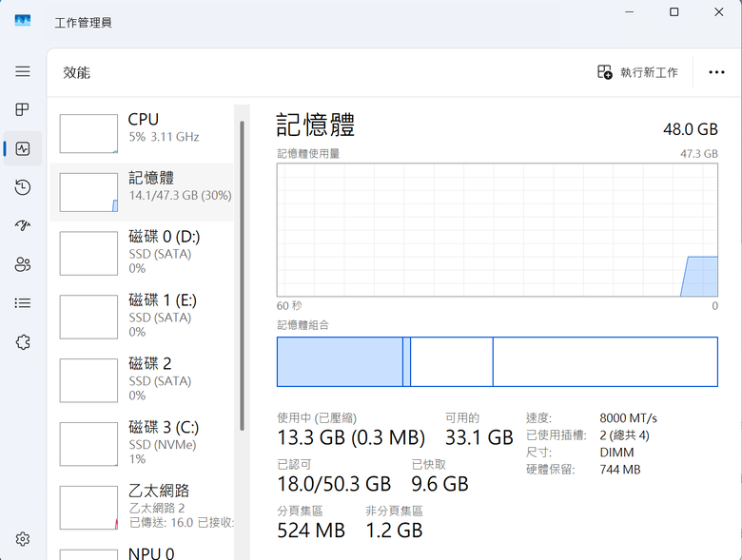742x560 pixels.
Task: Click the 33.1 GB available value
Action: coord(478,437)
